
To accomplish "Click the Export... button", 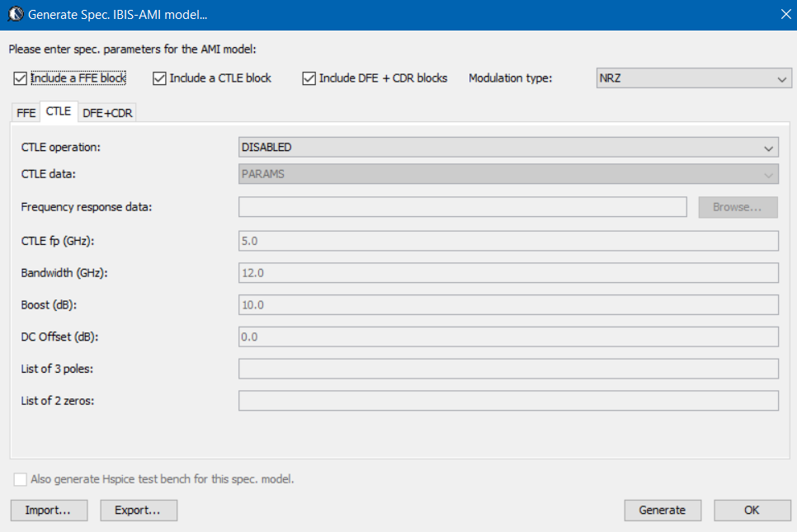I will click(139, 510).
